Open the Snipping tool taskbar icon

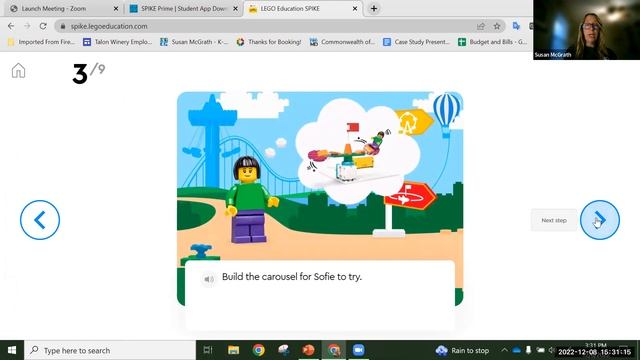tap(284, 350)
